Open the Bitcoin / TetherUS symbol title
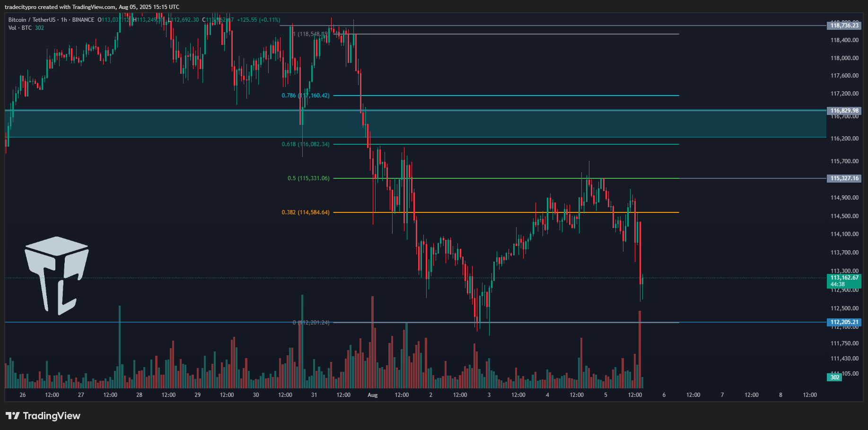Image resolution: width=868 pixels, height=430 pixels. click(31, 20)
